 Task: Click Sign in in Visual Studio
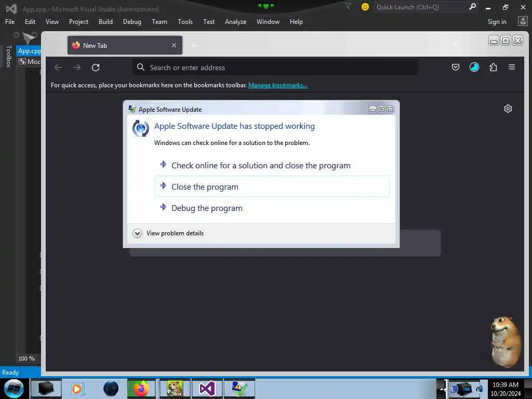coord(497,22)
